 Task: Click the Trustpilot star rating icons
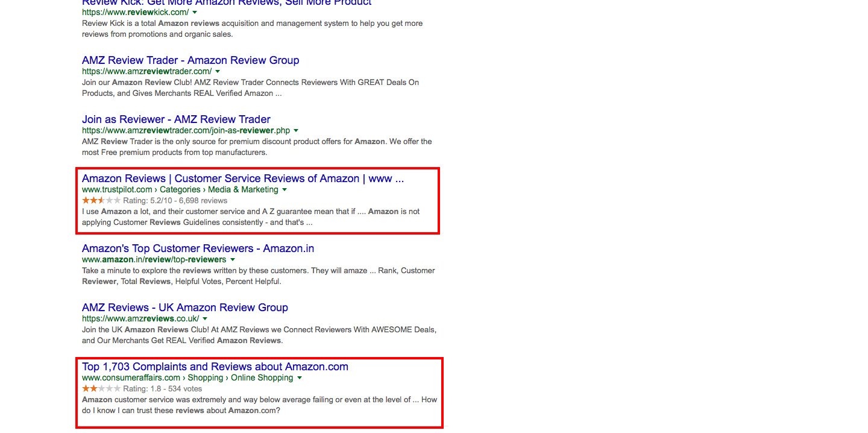101,200
